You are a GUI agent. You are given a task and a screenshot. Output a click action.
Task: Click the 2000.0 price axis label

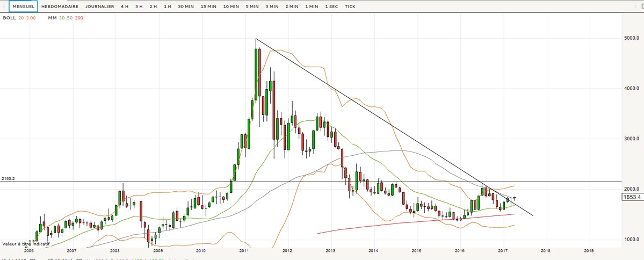(631, 189)
